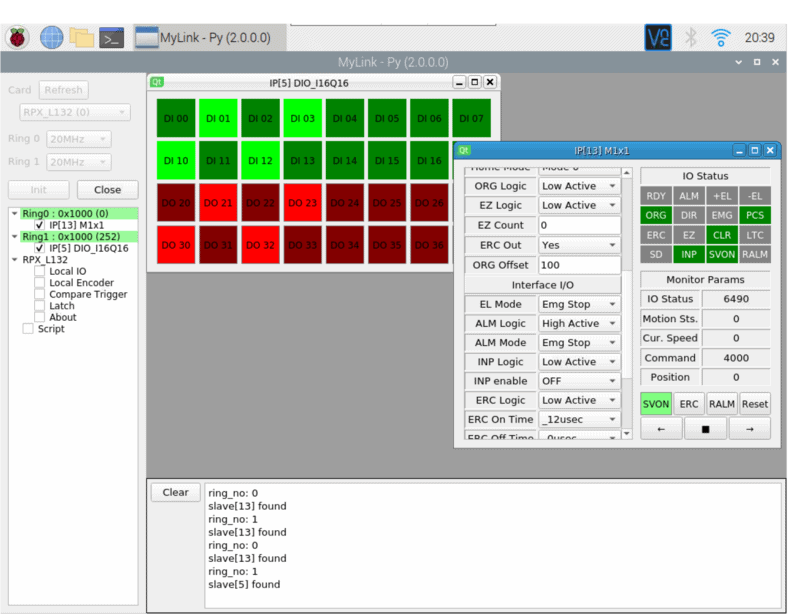Enable the Local Encoder checkbox
This screenshot has height=614, width=800.
(x=39, y=282)
